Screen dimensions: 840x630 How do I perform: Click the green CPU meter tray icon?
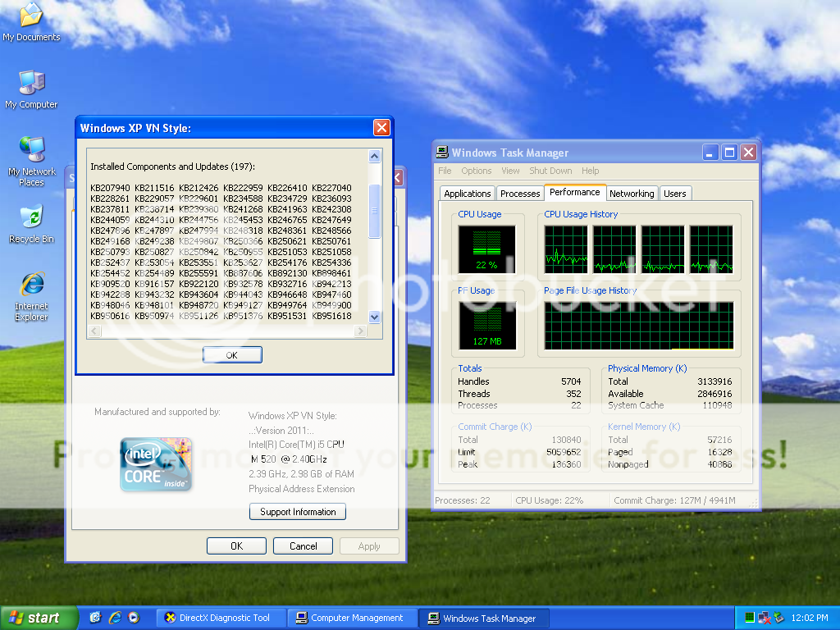(x=750, y=618)
